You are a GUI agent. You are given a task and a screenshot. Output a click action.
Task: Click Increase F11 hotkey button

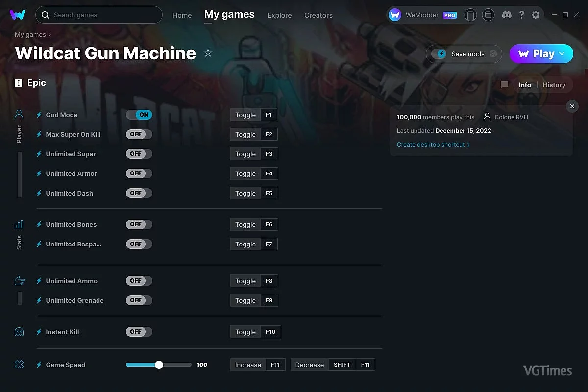(258, 365)
